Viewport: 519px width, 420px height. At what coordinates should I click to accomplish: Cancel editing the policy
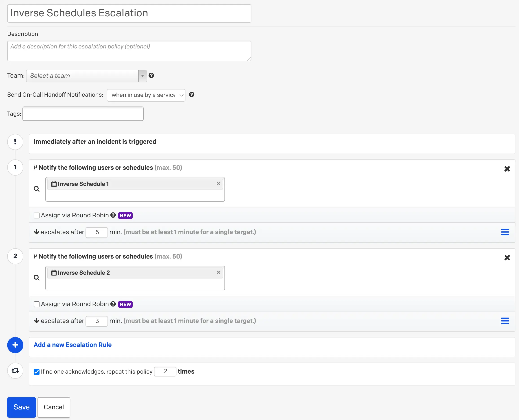coord(54,407)
